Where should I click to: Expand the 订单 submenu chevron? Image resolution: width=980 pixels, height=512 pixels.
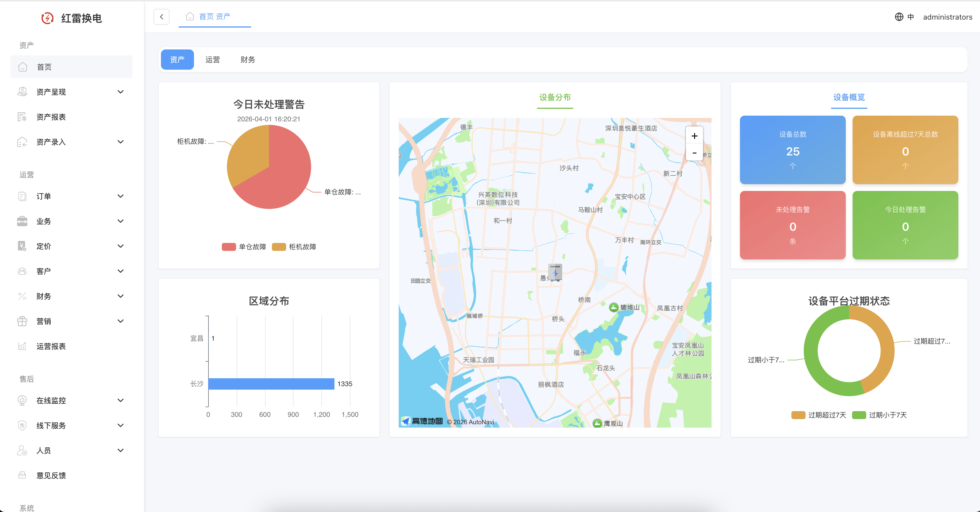[x=121, y=196]
